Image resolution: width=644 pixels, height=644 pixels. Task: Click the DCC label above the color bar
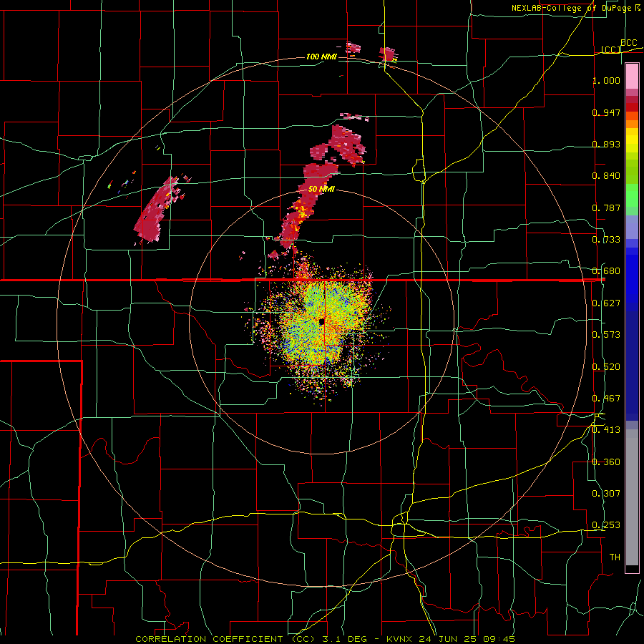(628, 43)
